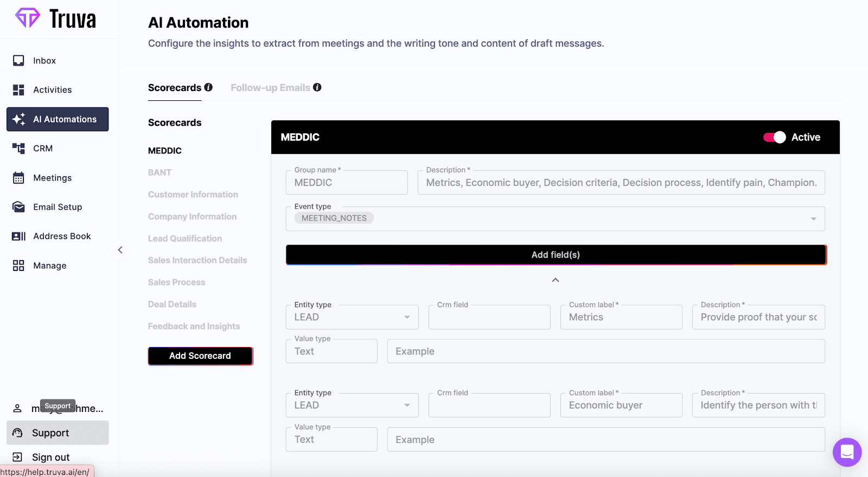Open Manage in the sidebar
868x477 pixels.
[58, 266]
